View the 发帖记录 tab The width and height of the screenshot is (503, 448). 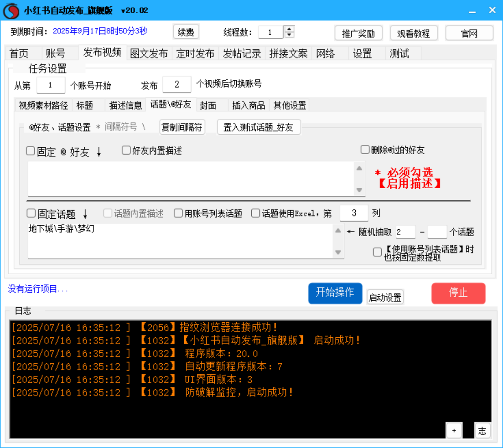point(242,53)
